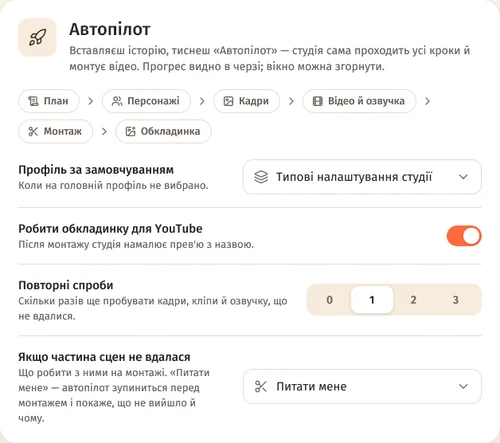Image resolution: width=500 pixels, height=443 pixels.
Task: Click the scroll icon in План chip
Action: pos(33,101)
